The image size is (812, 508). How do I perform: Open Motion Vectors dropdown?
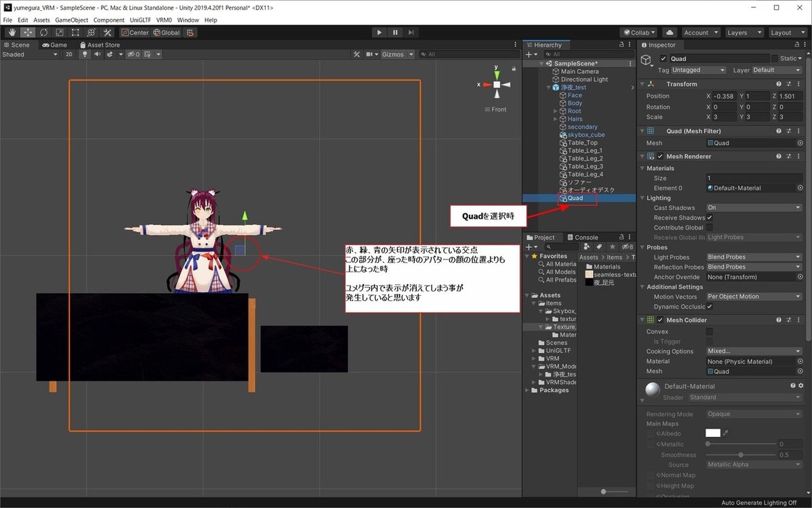click(754, 297)
